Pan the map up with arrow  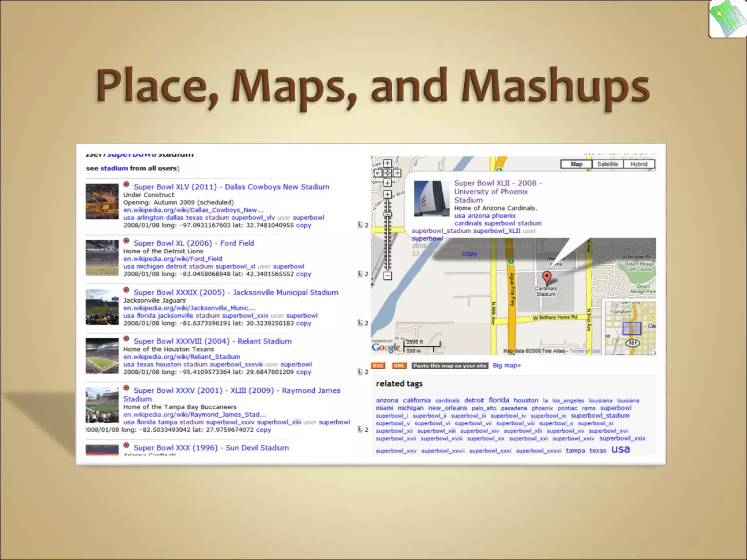tap(387, 163)
